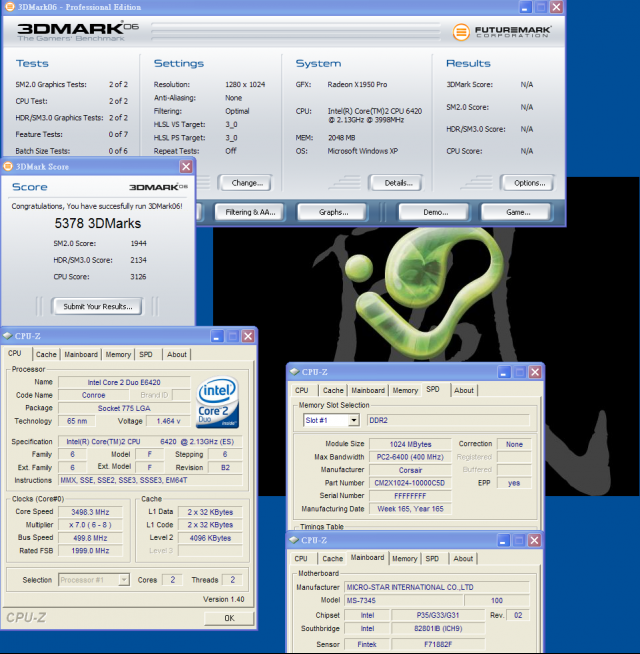This screenshot has width=640, height=654.
Task: Click the 3DMark Score window title icon
Action: pos(8,166)
